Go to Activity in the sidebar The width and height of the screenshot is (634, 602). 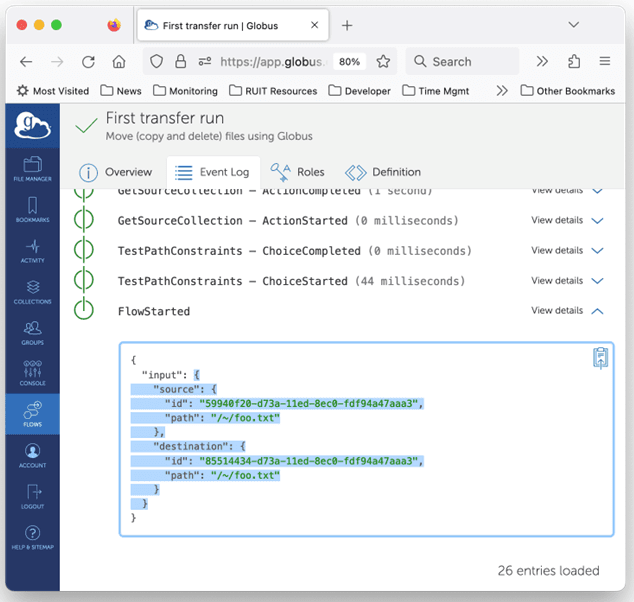[x=32, y=251]
